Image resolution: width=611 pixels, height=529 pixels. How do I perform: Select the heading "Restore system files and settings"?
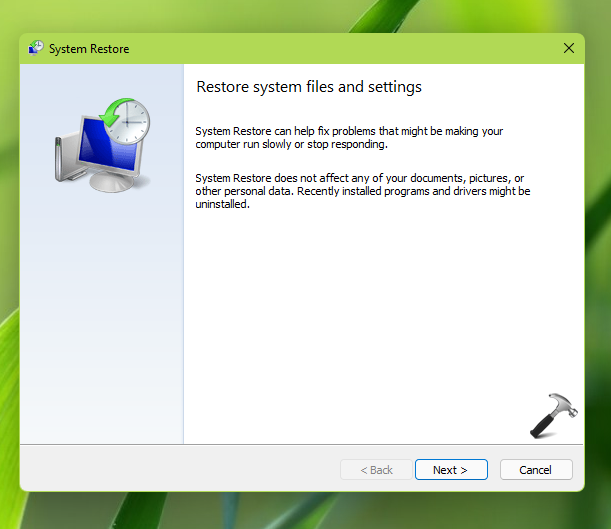(x=309, y=87)
